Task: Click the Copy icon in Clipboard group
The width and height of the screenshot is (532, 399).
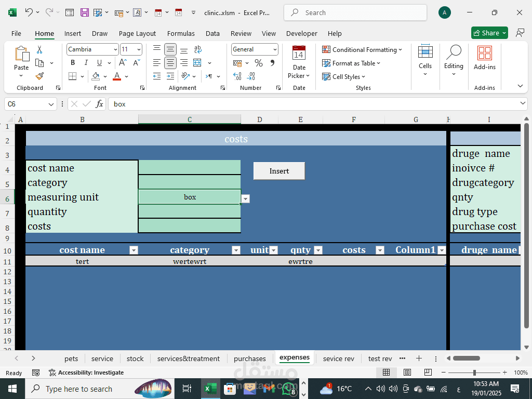Action: point(39,63)
